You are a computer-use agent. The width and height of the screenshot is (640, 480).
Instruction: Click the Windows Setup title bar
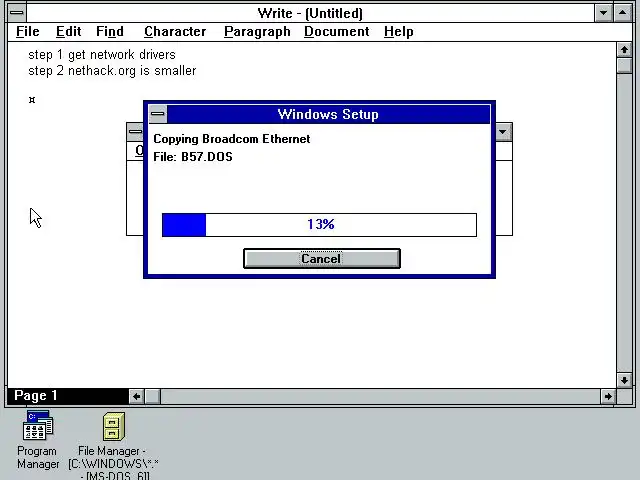[328, 114]
